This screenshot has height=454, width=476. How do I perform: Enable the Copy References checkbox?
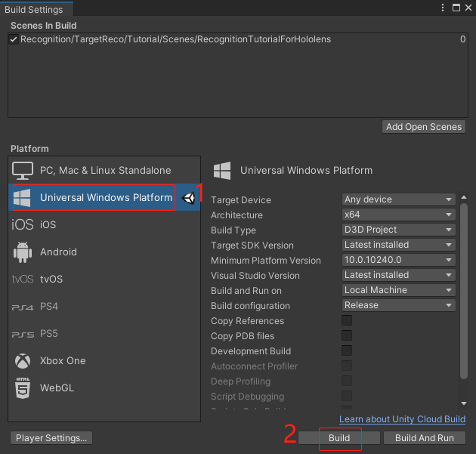click(347, 320)
